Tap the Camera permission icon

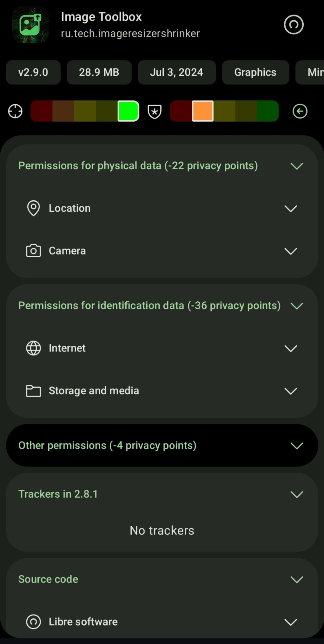pos(33,251)
